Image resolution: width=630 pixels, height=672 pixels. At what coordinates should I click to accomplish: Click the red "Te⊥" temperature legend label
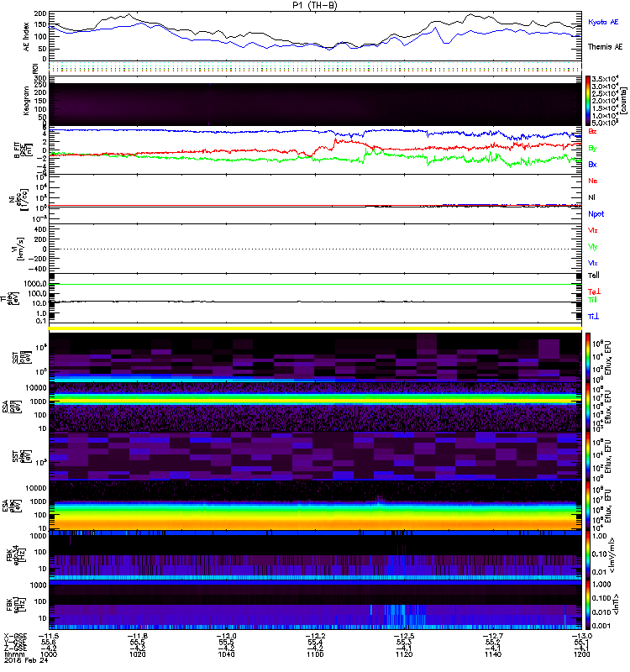pos(594,291)
